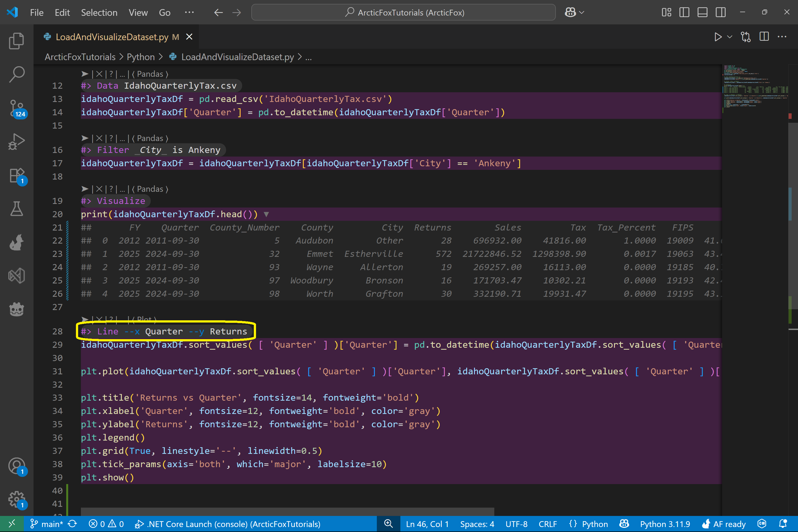
Task: Open the Visual Studio-style icon view in activity bar
Action: click(16, 275)
